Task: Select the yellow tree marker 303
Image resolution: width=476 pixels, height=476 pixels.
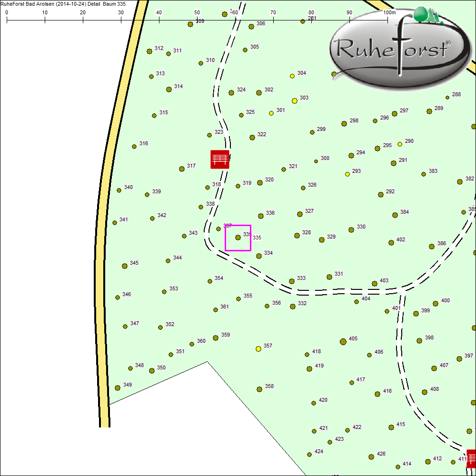Action: click(x=295, y=100)
